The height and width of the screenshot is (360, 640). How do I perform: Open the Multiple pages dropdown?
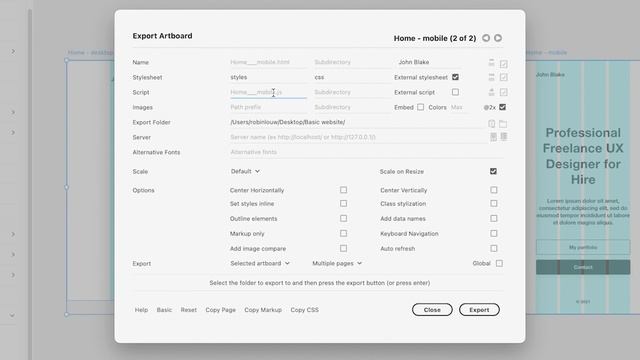pos(337,263)
